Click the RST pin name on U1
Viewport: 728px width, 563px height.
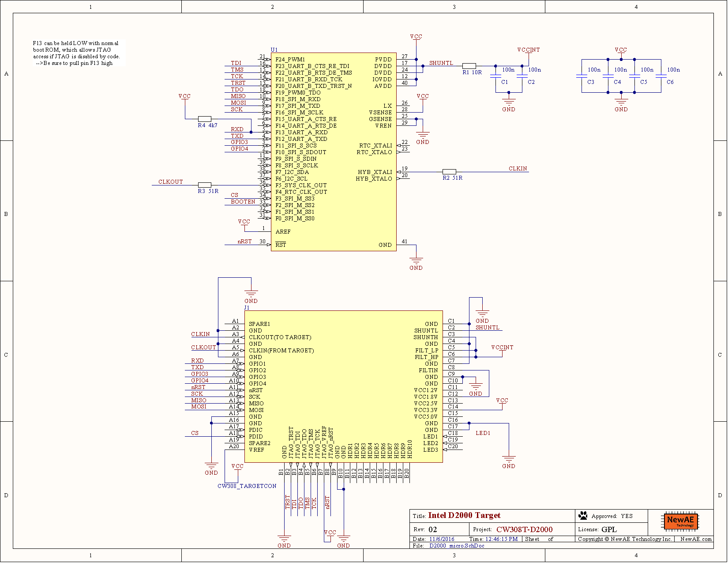click(281, 245)
